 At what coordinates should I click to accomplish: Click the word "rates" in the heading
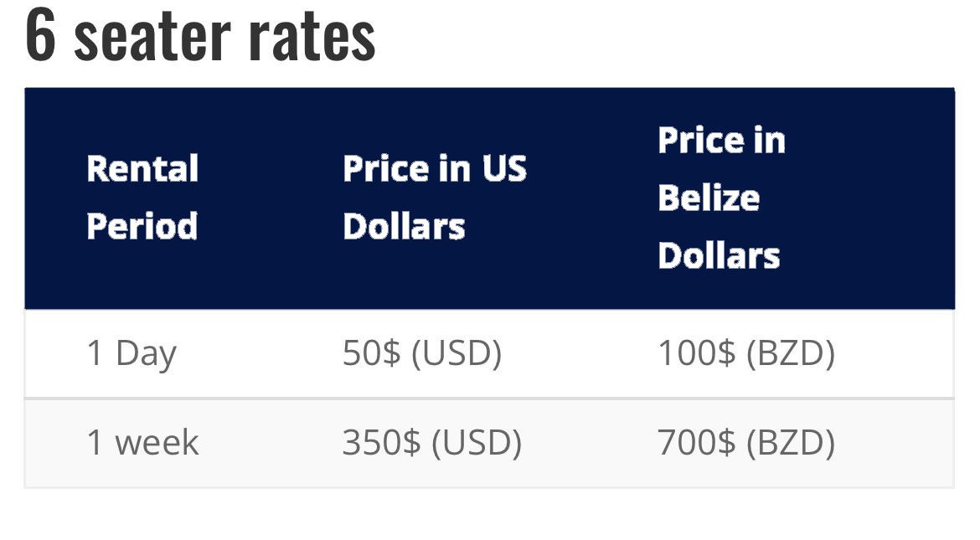312,40
